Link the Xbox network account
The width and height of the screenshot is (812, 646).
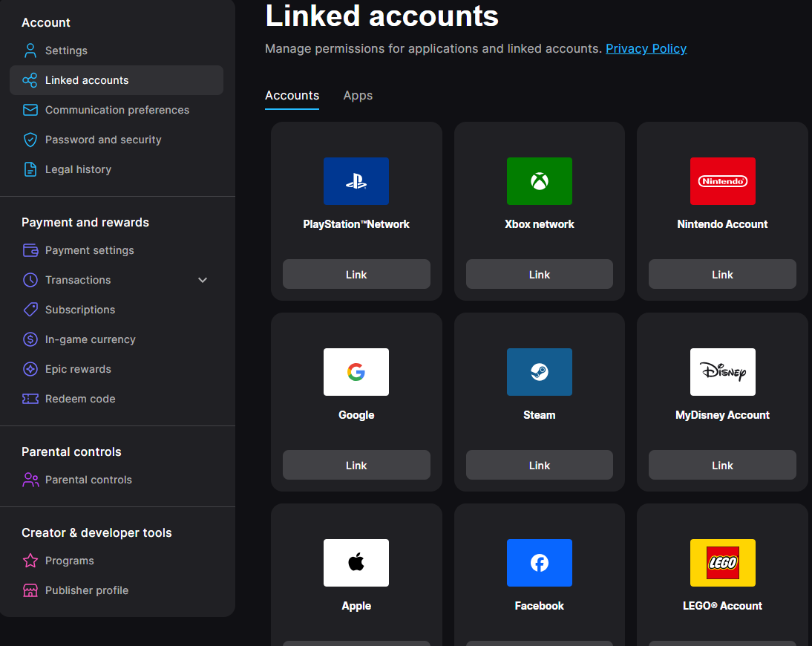click(539, 274)
